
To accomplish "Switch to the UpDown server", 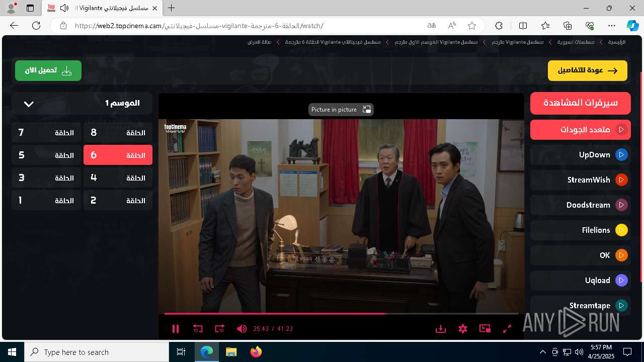I will 581,155.
